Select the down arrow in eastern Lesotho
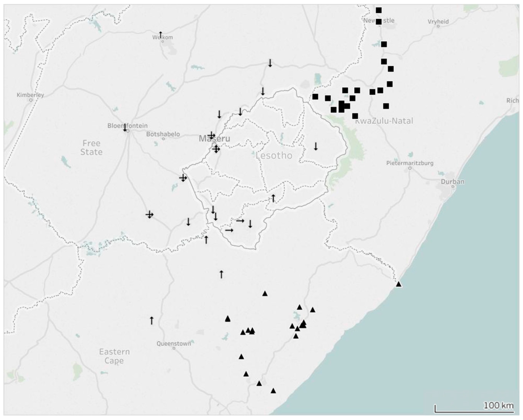Image resolution: width=523 pixels, height=420 pixels. tap(316, 146)
